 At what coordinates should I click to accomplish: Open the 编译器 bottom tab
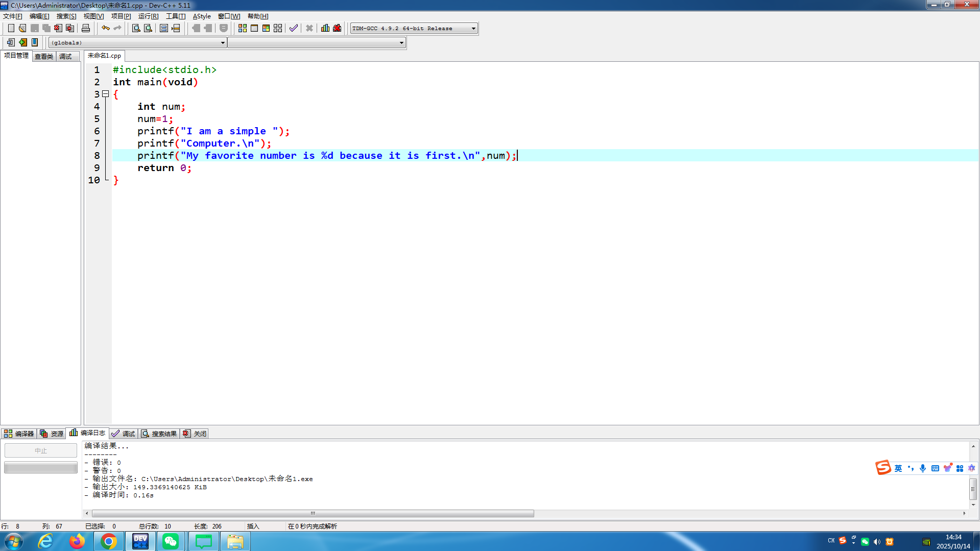coord(19,434)
